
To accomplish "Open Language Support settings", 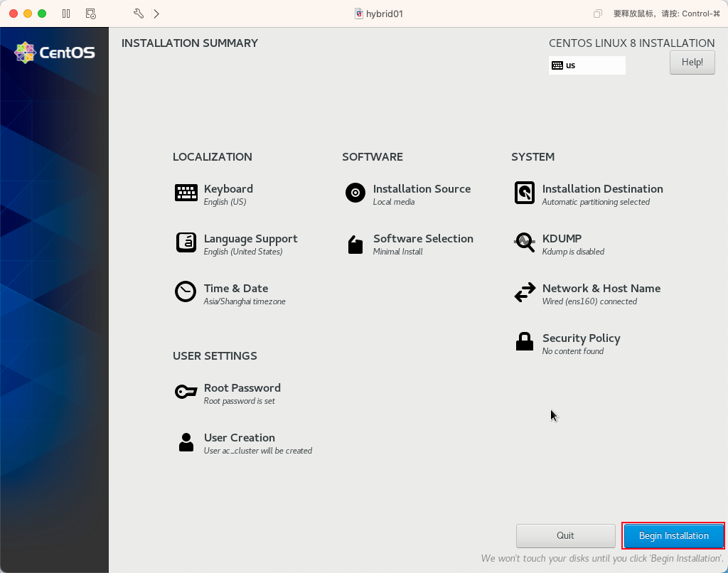I will (251, 239).
